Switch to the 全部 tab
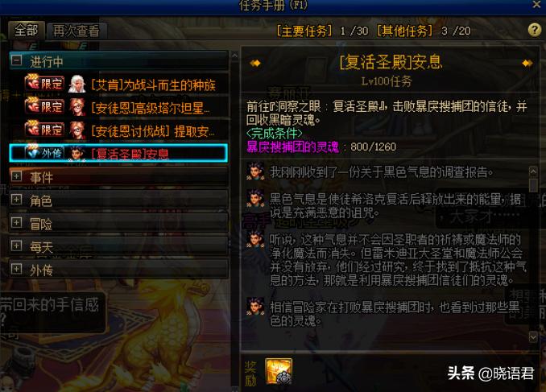Screen dimensions: 546x392 pos(27,30)
